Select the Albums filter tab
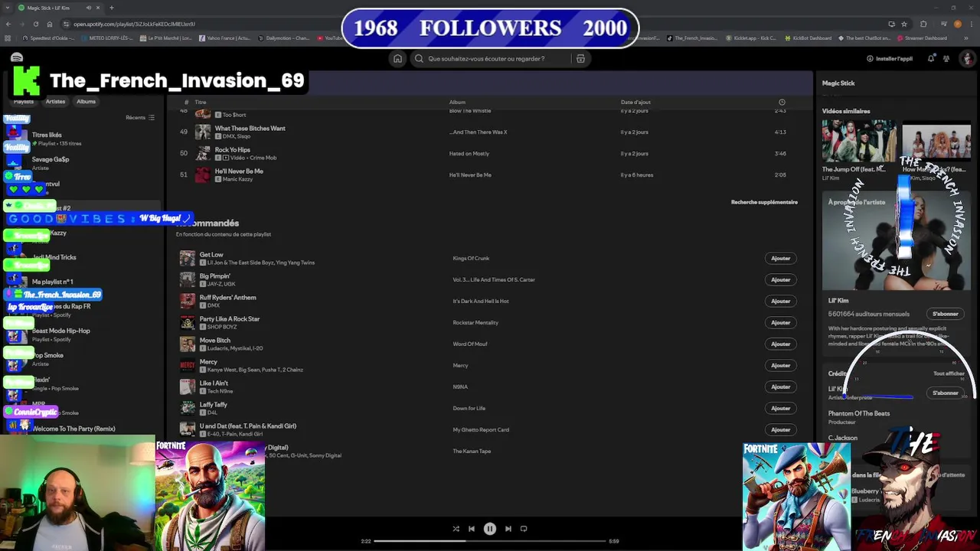Image resolution: width=980 pixels, height=551 pixels. tap(86, 101)
